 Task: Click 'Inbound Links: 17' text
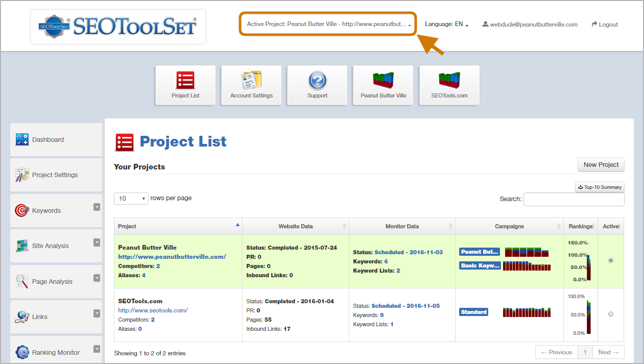pyautogui.click(x=268, y=329)
